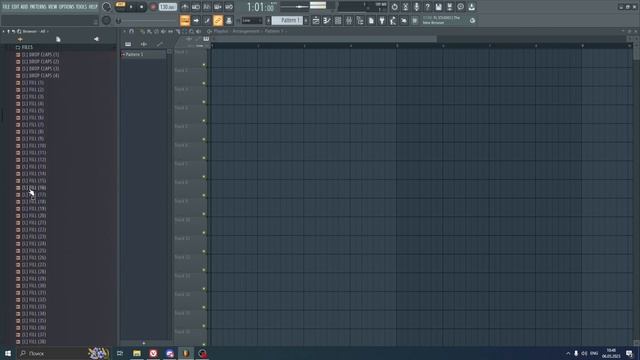Open the Browser - All dropdown
Image resolution: width=640 pixels, height=360 pixels.
pos(37,31)
